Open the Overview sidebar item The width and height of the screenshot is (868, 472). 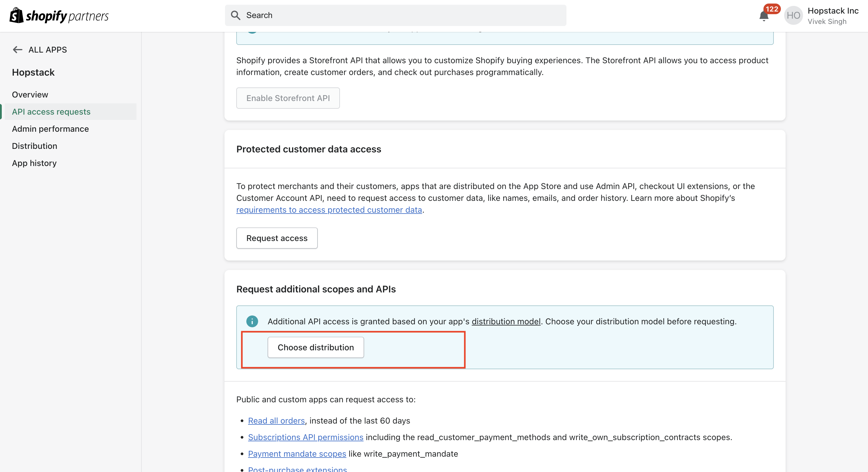pos(30,94)
